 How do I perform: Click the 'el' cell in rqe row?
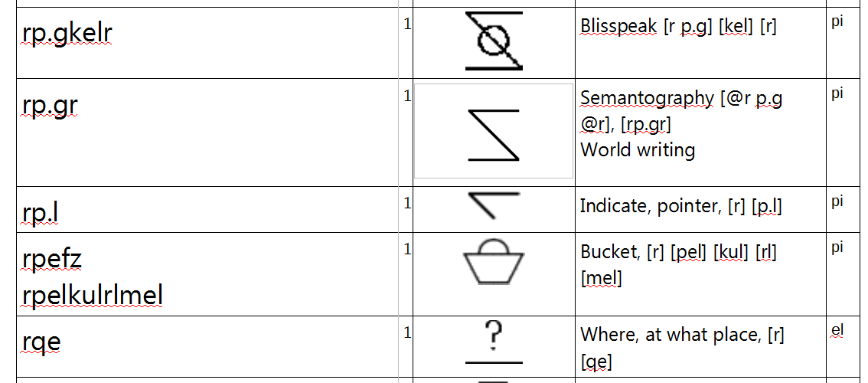[x=837, y=330]
